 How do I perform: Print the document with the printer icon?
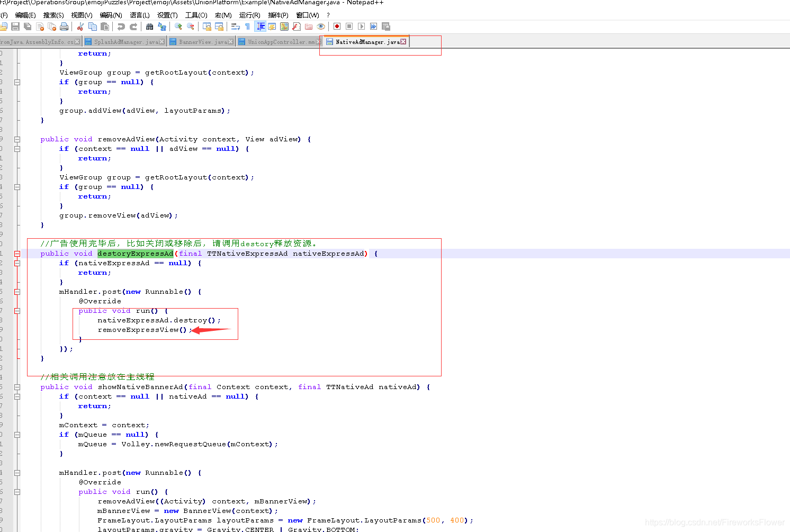[x=64, y=26]
